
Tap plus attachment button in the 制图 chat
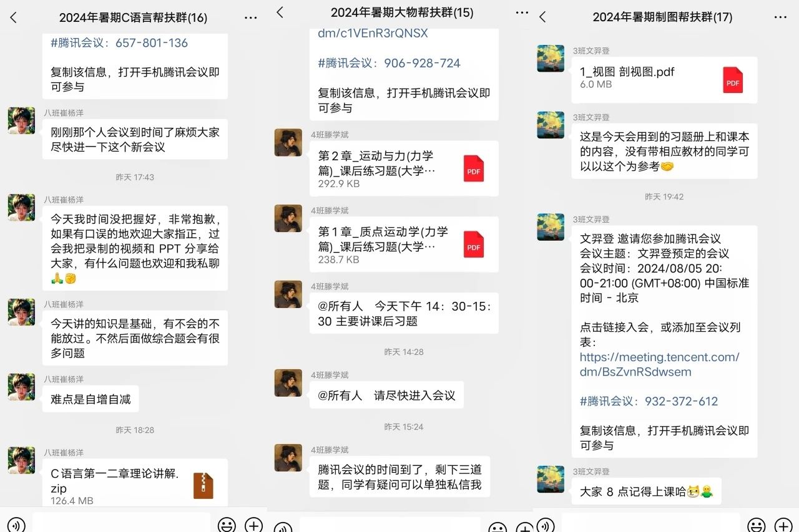[x=783, y=525]
